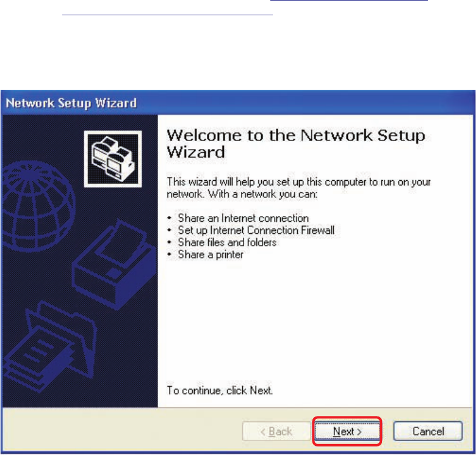
Task: Click the disabled Back button
Action: (x=276, y=431)
